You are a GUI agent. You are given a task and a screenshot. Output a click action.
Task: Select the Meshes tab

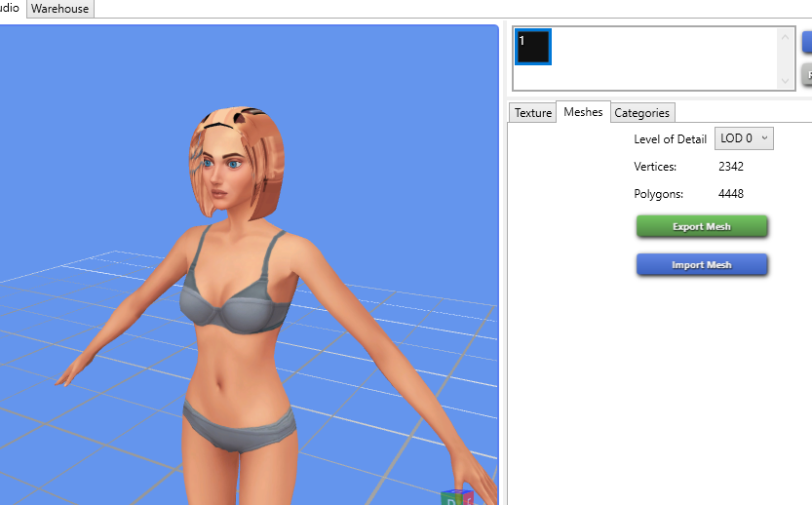coord(583,112)
